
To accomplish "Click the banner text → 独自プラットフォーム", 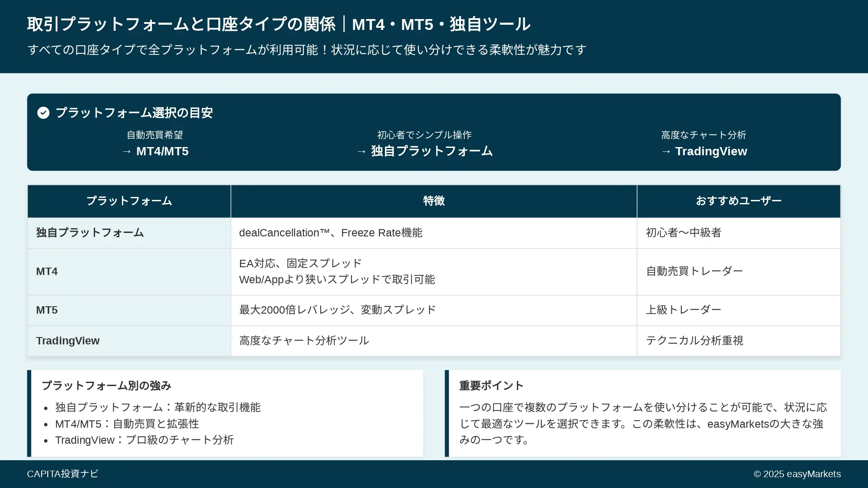I will (424, 151).
